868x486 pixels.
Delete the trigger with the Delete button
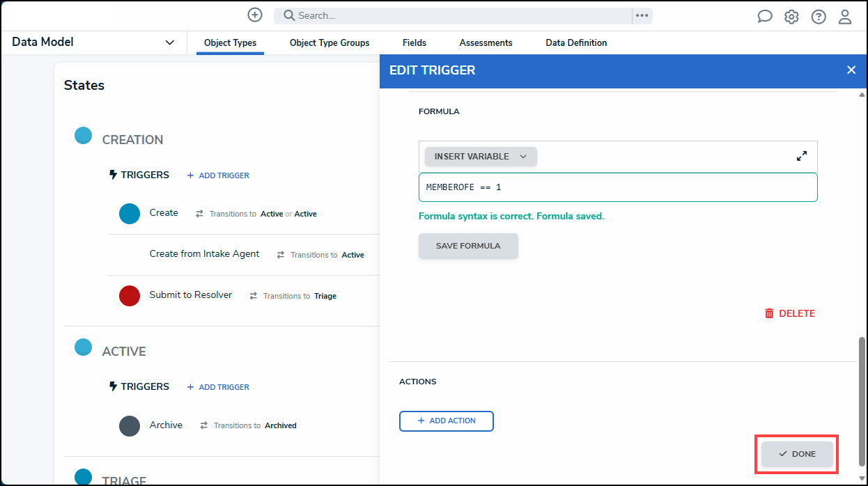click(x=790, y=313)
